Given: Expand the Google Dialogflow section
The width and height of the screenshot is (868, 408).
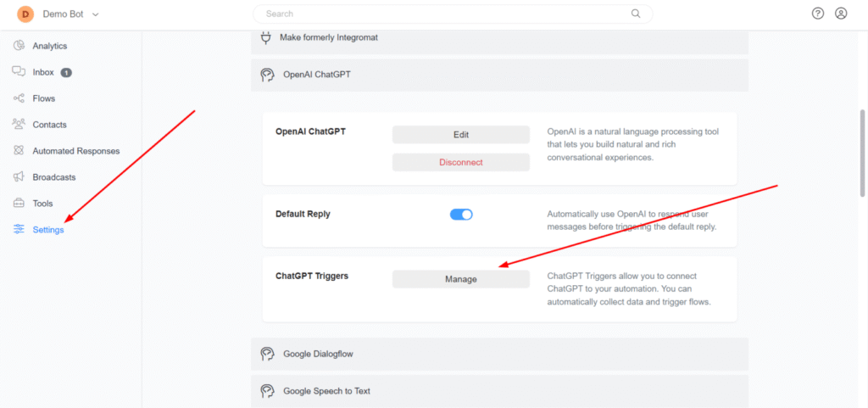Looking at the screenshot, I should (499, 354).
